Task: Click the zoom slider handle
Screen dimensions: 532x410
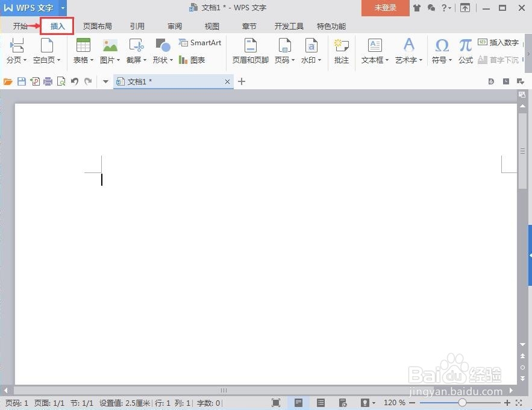Action: point(462,403)
